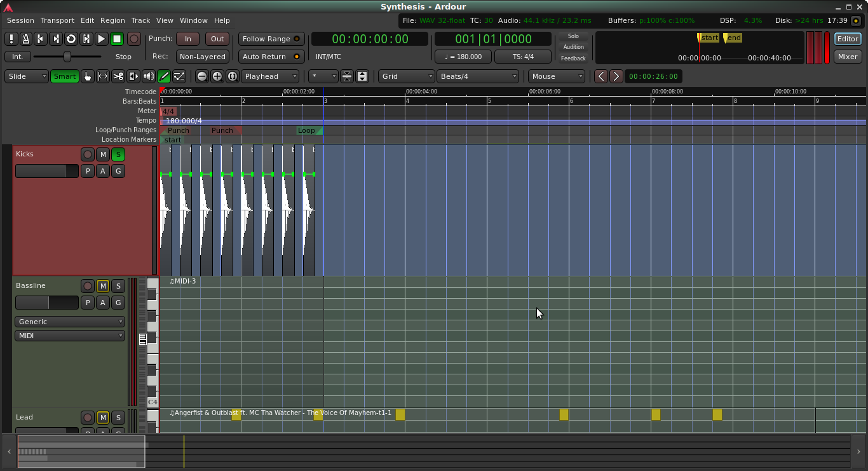Open the Beats/4 grid dropdown
The width and height of the screenshot is (868, 471).
[x=478, y=76]
